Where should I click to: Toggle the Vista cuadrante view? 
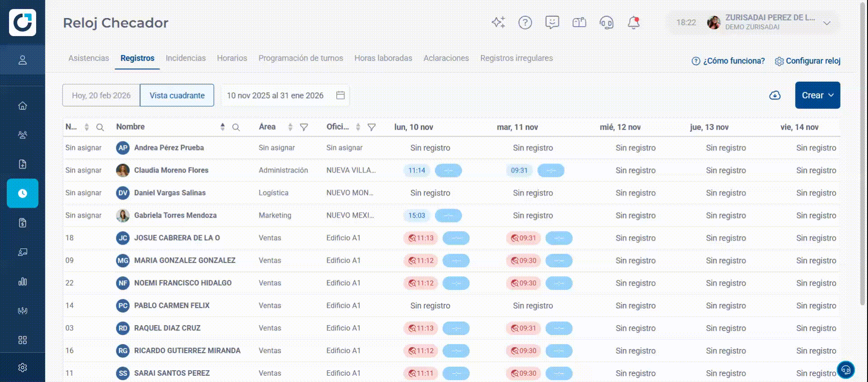(177, 95)
